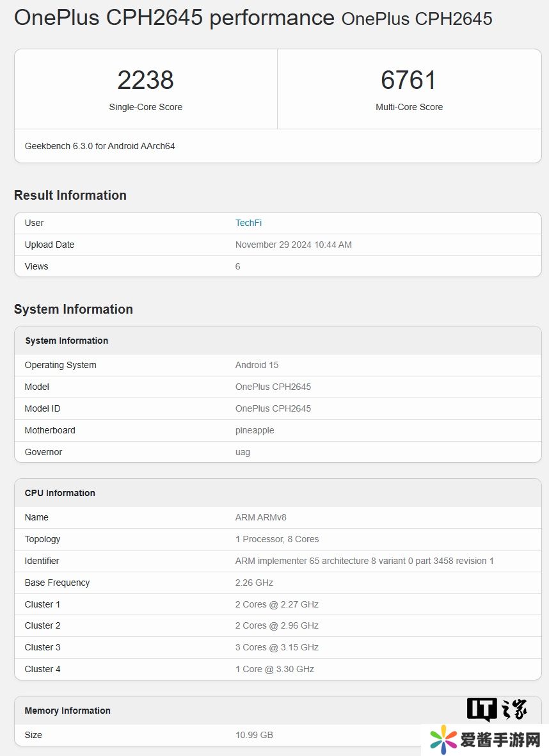Select the motherboard value pineapple

point(255,430)
